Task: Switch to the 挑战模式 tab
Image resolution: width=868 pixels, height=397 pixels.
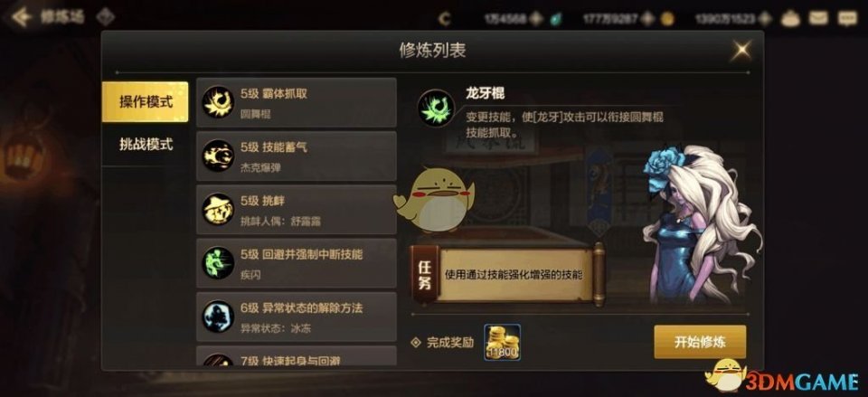Action: tap(145, 145)
